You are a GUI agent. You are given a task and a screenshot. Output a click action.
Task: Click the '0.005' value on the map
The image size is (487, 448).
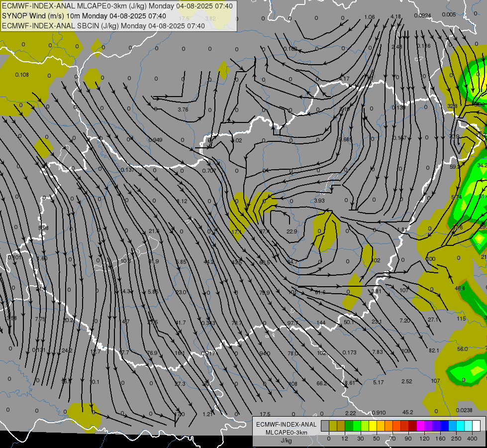pyautogui.click(x=449, y=14)
